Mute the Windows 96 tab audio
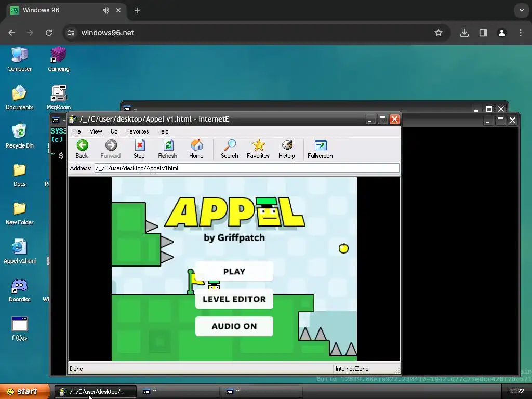Screen dimensions: 532x399 (106, 10)
